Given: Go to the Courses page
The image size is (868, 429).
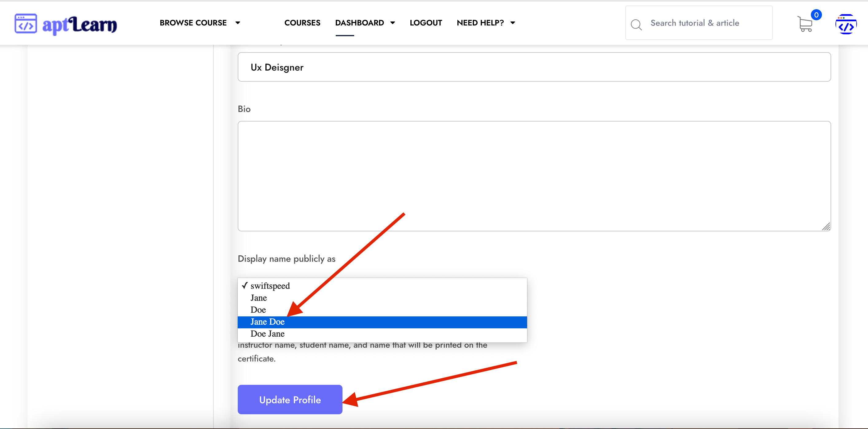Looking at the screenshot, I should [302, 23].
